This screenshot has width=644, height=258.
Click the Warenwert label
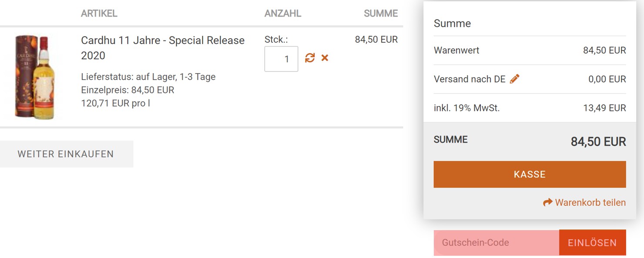tap(456, 50)
